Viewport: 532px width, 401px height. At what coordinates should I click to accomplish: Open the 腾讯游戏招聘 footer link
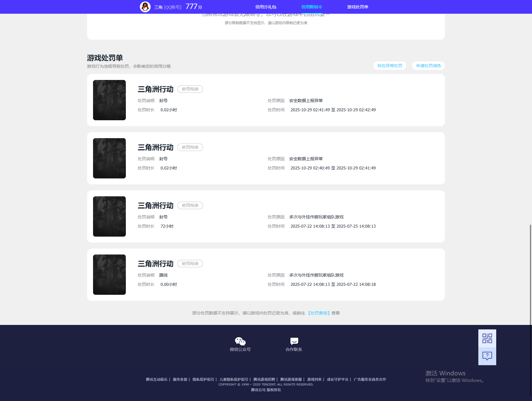[264, 380]
